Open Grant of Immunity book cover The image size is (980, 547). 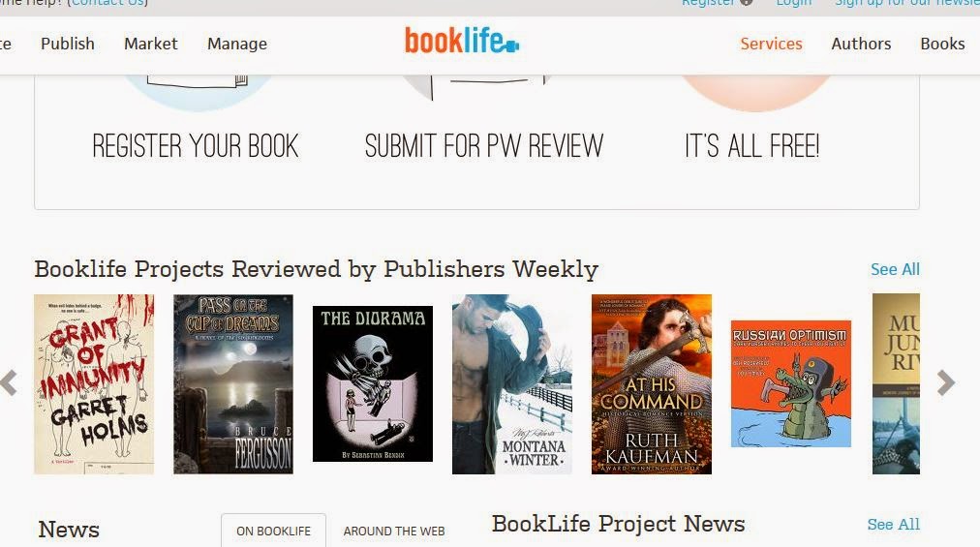click(94, 383)
